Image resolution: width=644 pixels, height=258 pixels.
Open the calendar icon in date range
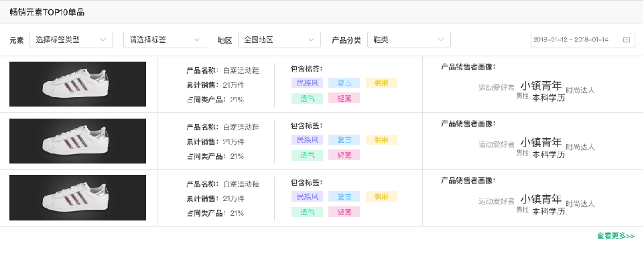coord(627,40)
